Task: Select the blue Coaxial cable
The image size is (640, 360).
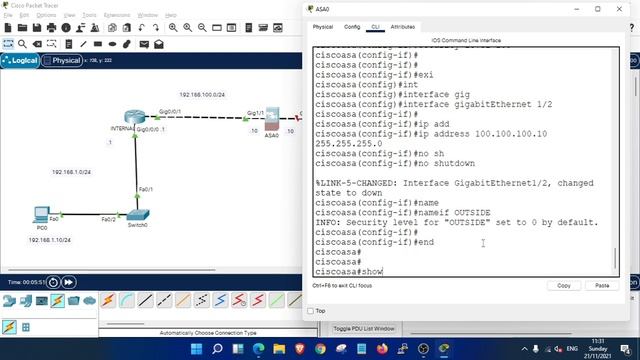Action: tap(220, 300)
